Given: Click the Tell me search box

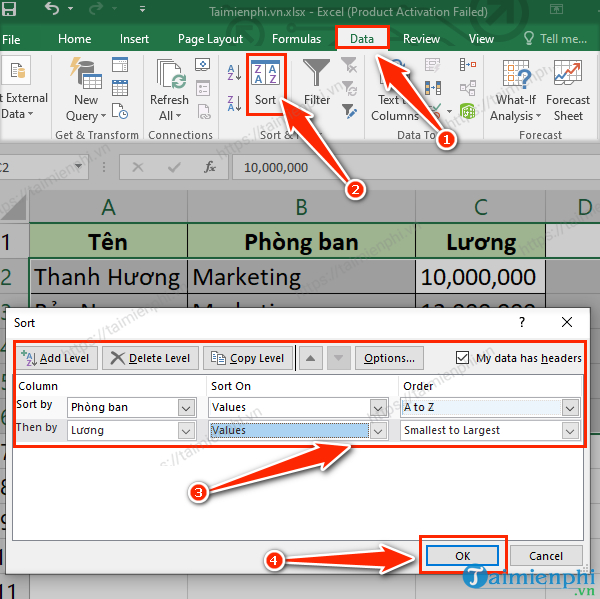Looking at the screenshot, I should tap(556, 39).
